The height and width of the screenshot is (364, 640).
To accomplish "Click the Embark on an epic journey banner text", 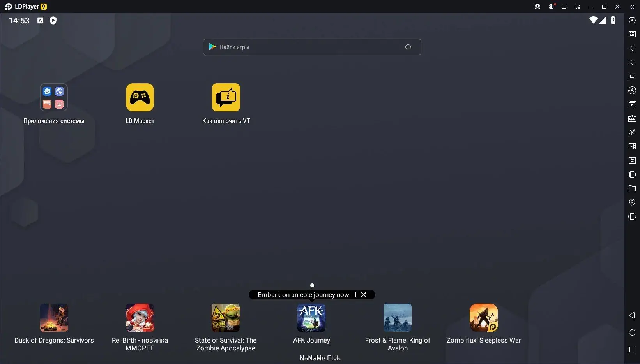I will pos(304,295).
